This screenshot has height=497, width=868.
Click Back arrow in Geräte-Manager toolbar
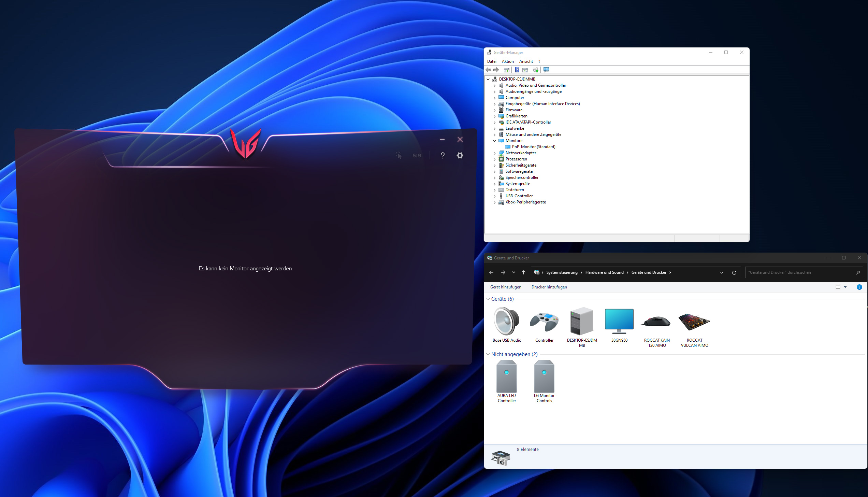tap(488, 70)
